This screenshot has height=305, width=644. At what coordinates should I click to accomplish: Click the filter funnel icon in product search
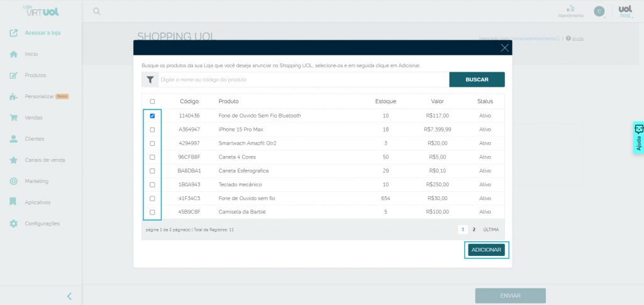point(150,80)
